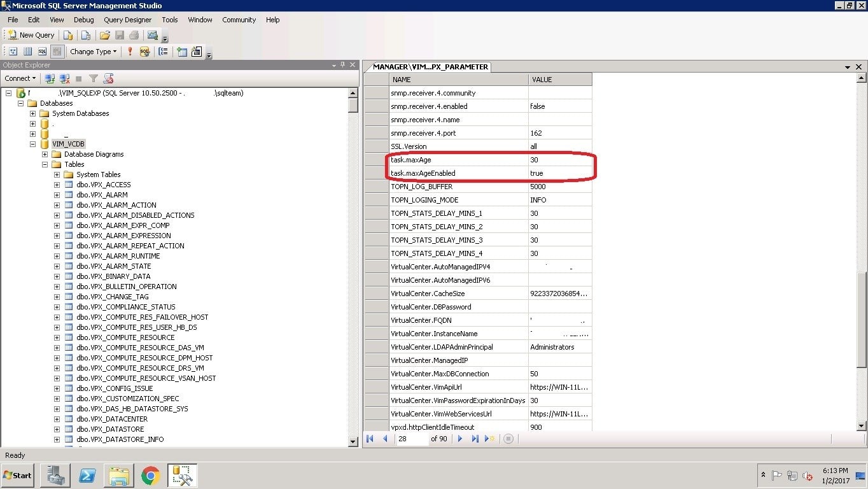
Task: Open the Community menu
Action: 239,20
